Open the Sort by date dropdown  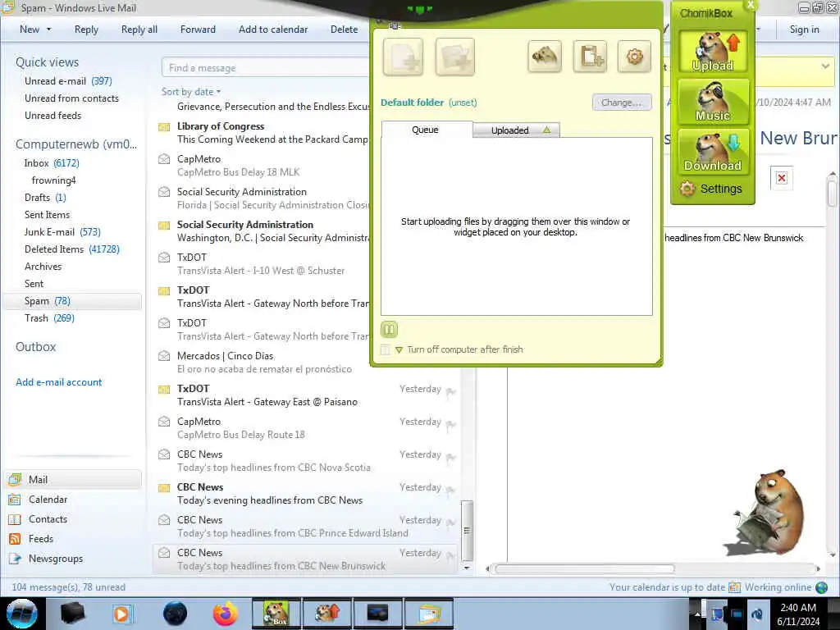click(191, 92)
